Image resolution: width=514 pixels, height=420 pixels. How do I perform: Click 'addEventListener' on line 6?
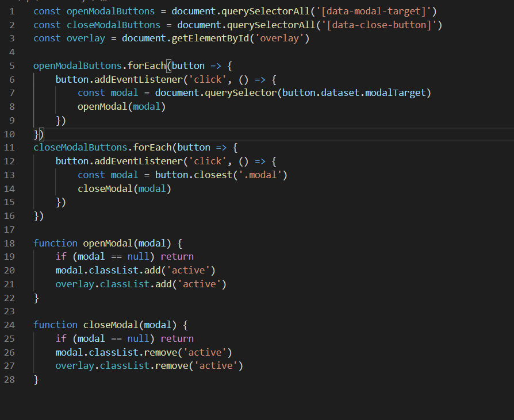(x=138, y=80)
